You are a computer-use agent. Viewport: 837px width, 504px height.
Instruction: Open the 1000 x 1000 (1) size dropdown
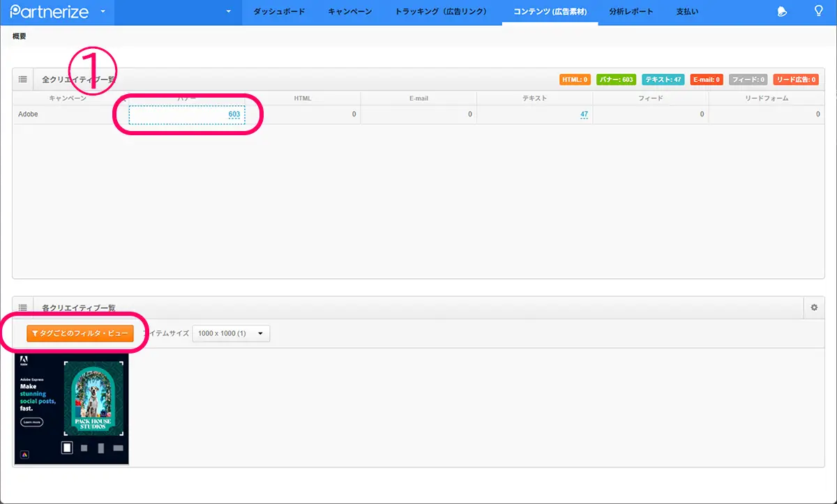tap(231, 334)
